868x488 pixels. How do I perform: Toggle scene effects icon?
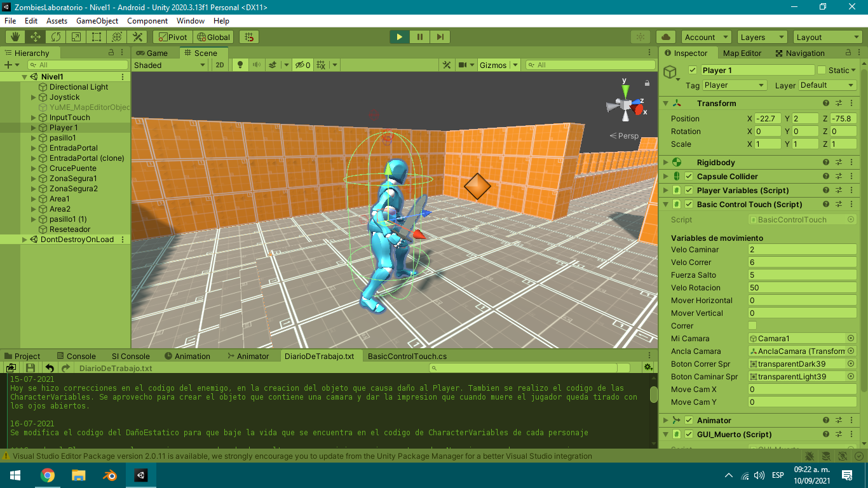click(273, 65)
